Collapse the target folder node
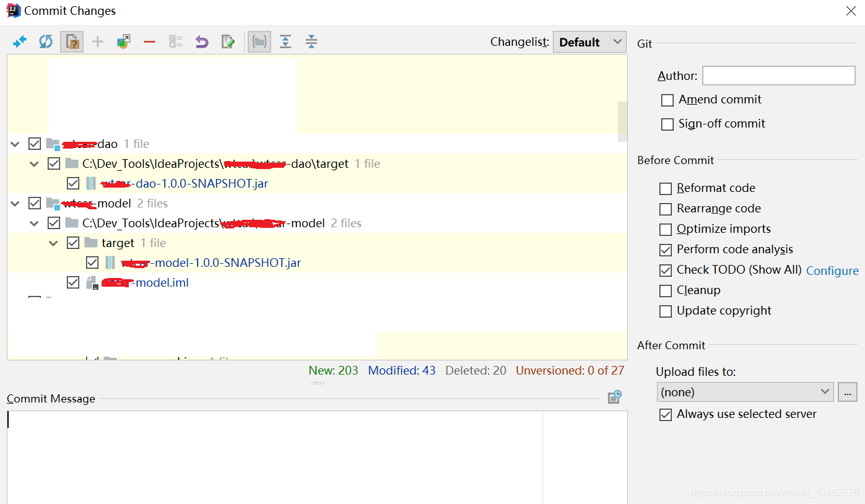This screenshot has height=504, width=865. 54,243
